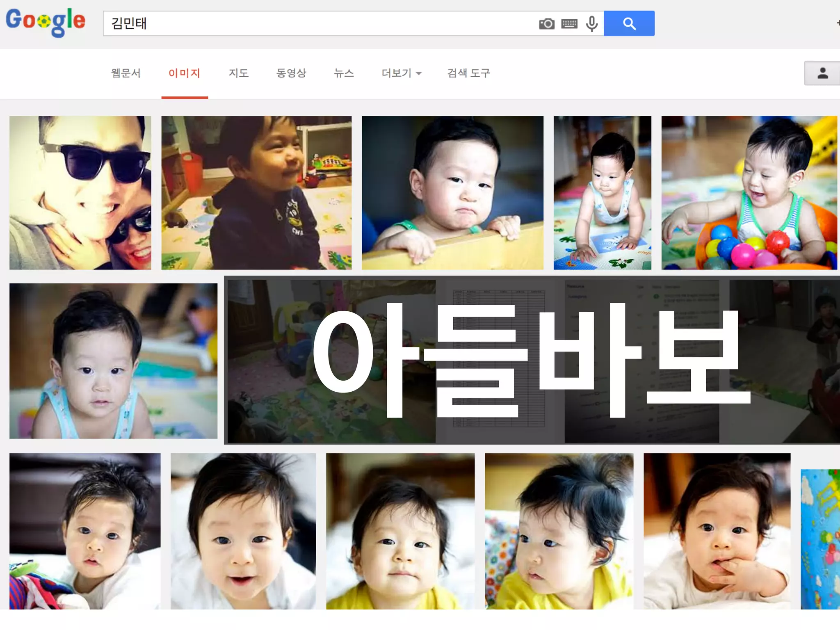
Task: Open the account profile person icon
Action: point(822,73)
